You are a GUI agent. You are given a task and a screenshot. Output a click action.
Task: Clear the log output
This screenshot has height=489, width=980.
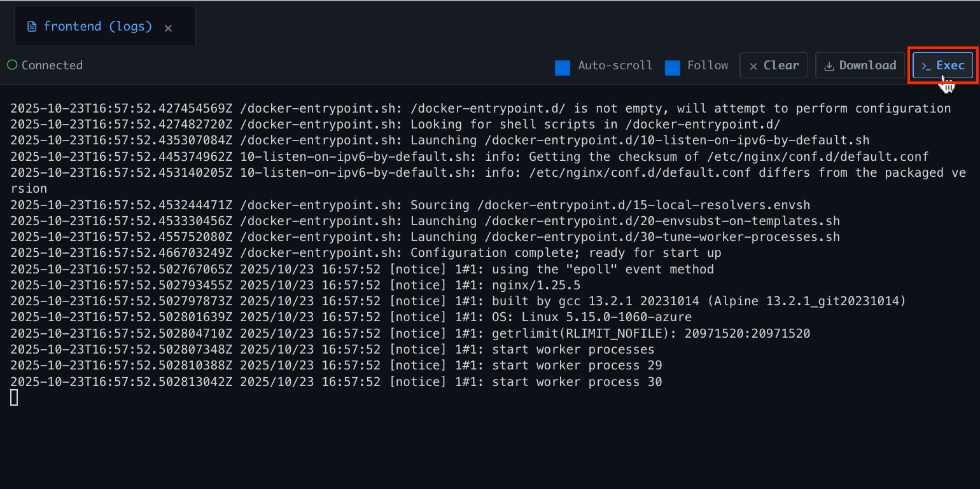point(773,65)
